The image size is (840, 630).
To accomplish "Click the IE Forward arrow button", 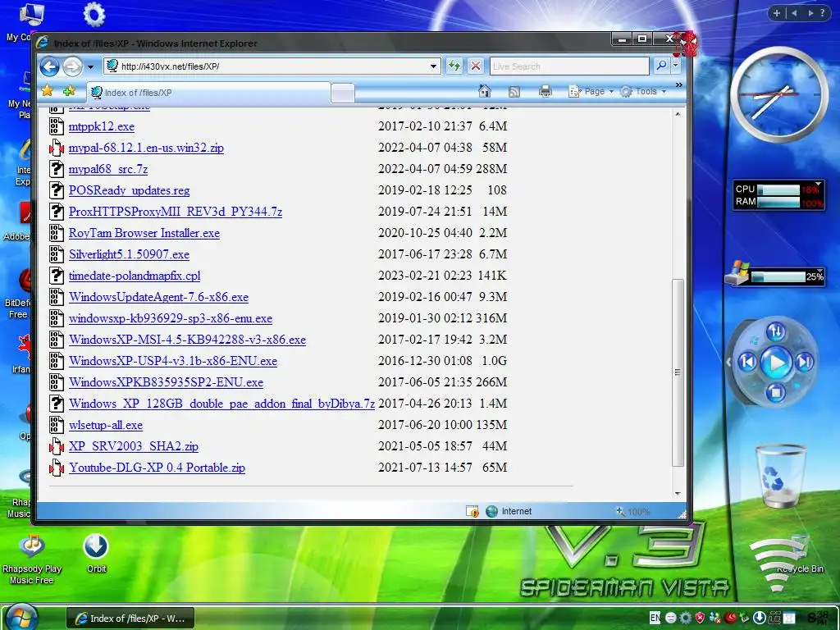I will pyautogui.click(x=72, y=66).
